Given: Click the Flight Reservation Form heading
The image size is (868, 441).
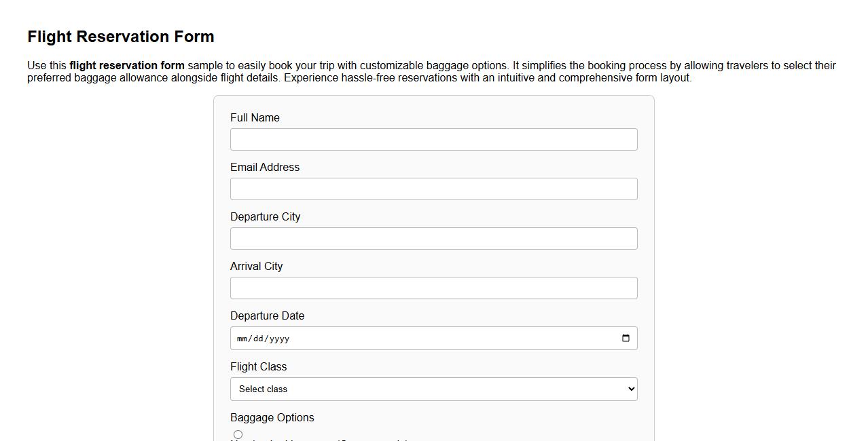Looking at the screenshot, I should coord(120,37).
